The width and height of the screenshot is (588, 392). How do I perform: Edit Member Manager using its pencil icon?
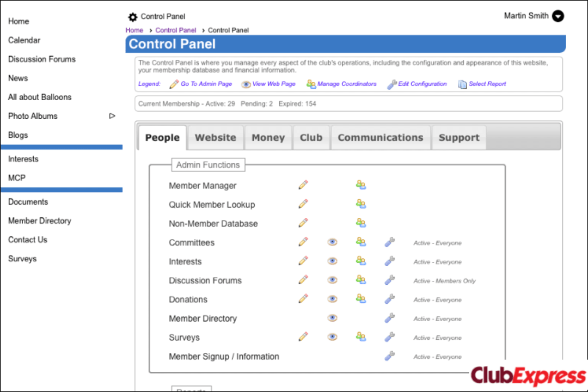tap(303, 185)
